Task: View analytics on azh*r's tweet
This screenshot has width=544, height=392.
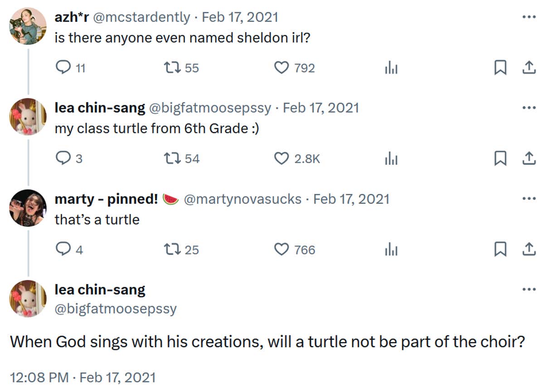Action: coord(391,68)
